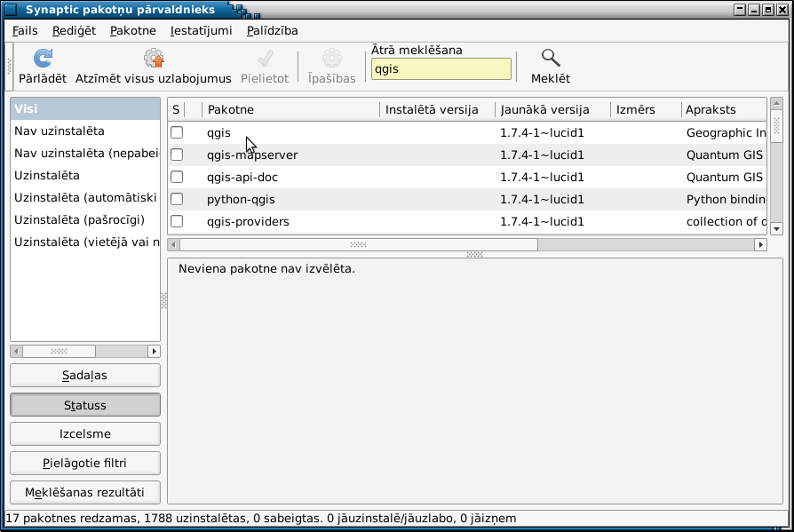Open the Iestatījumi menu
The width and height of the screenshot is (794, 532).
click(201, 31)
